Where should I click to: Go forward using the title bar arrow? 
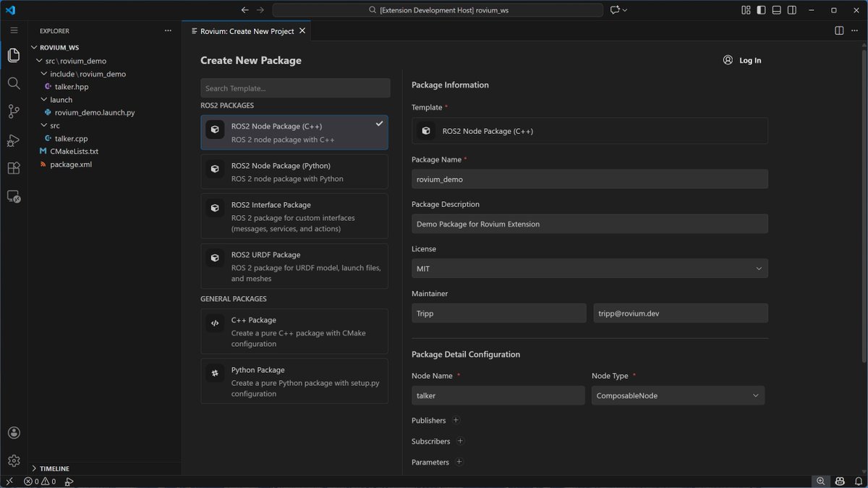260,10
